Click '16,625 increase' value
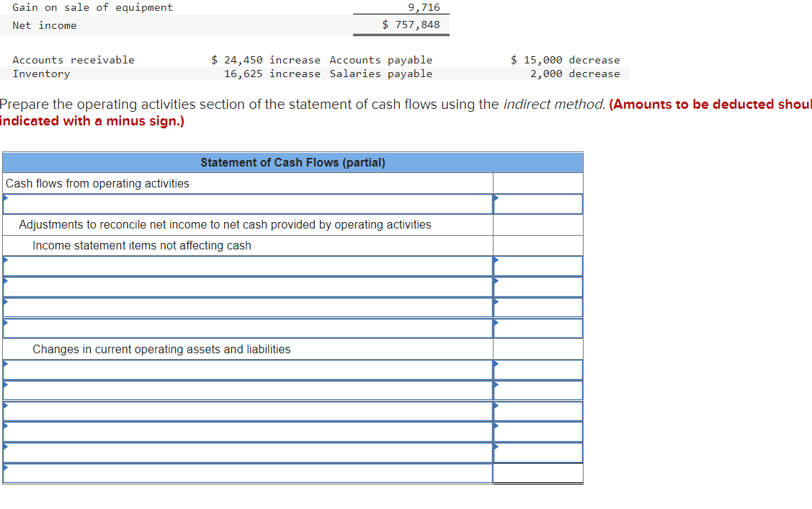The width and height of the screenshot is (812, 509). point(272,74)
